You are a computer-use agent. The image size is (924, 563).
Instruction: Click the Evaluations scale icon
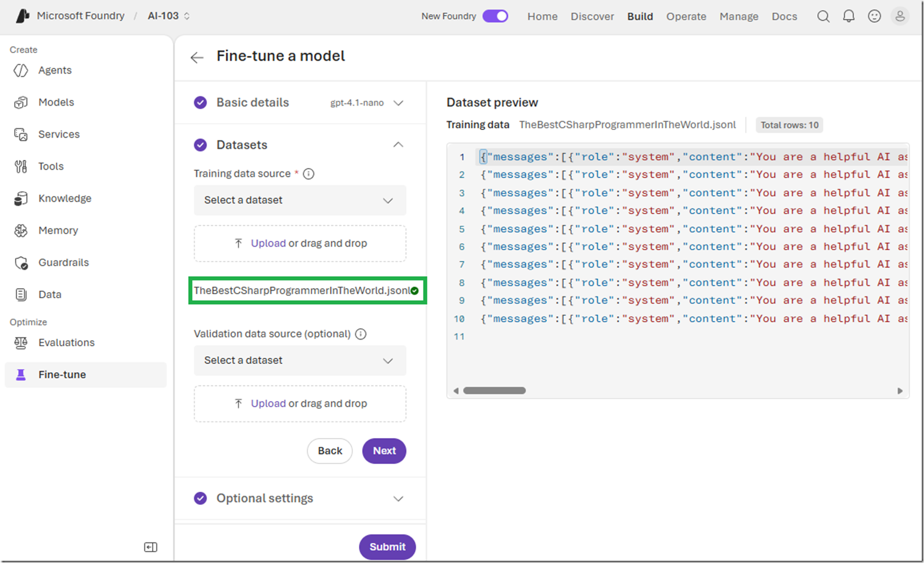click(x=21, y=343)
